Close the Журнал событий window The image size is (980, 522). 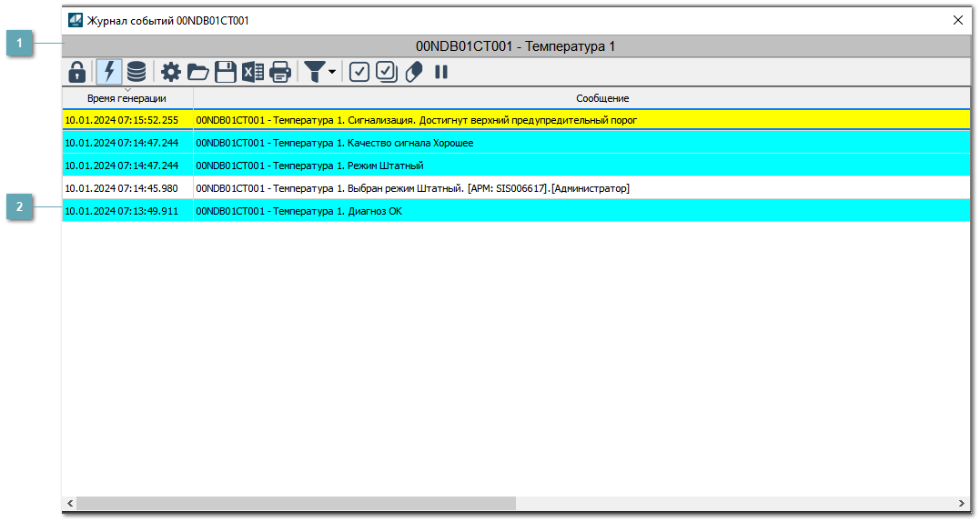click(x=957, y=20)
